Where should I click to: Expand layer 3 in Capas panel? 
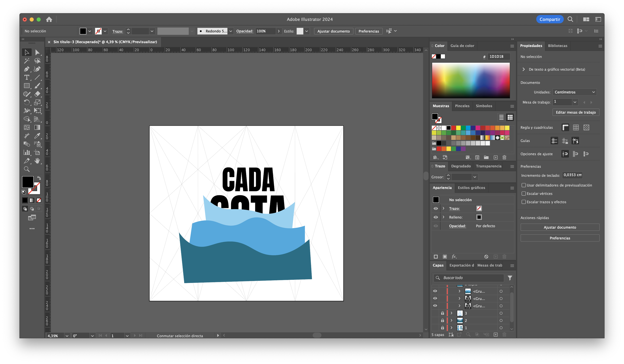point(452,313)
